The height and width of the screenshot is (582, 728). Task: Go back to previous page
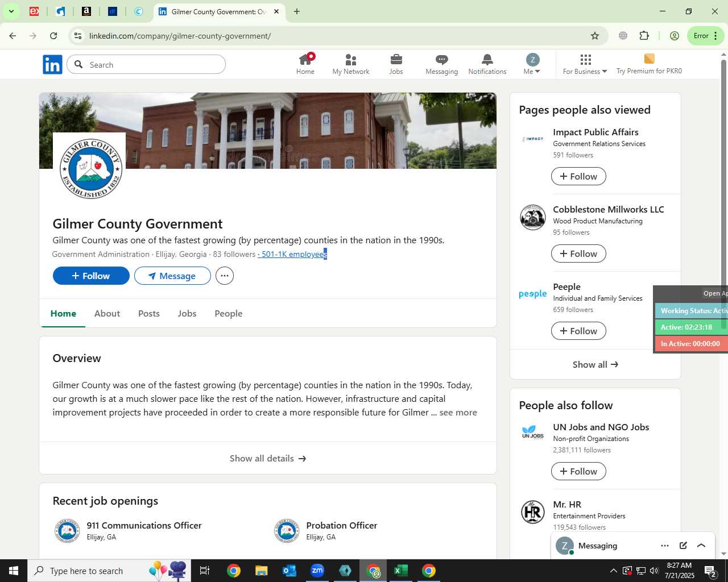click(x=13, y=36)
